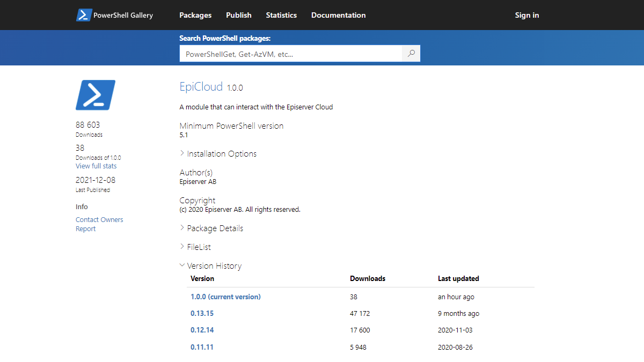The image size is (644, 362).
Task: Click Sign in
Action: [x=526, y=15]
